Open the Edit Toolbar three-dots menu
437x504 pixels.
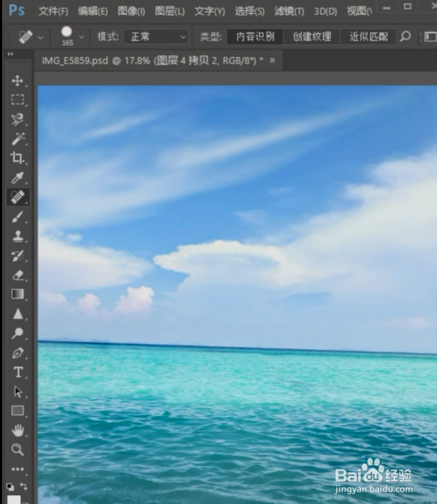click(x=17, y=469)
